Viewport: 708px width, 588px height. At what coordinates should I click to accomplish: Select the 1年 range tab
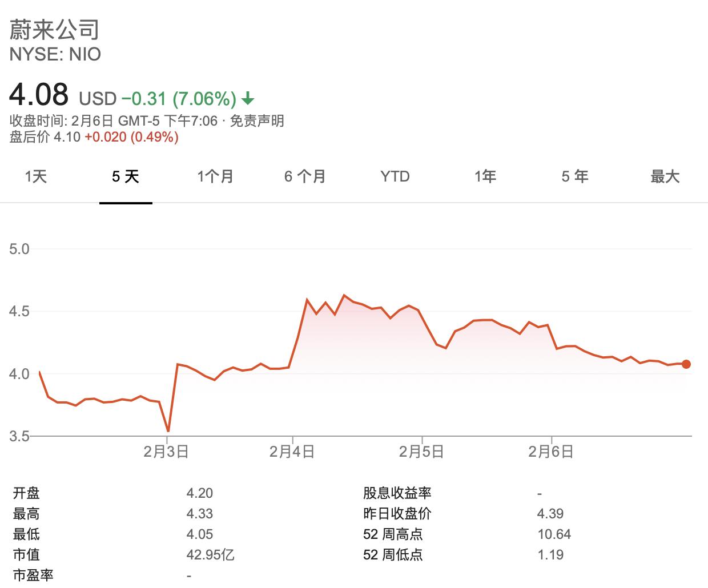pos(485,176)
